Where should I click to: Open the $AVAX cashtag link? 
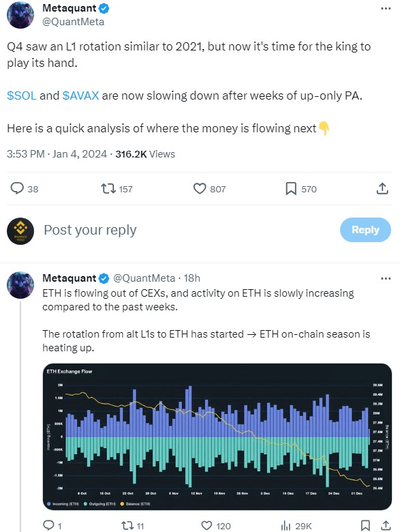coord(80,95)
